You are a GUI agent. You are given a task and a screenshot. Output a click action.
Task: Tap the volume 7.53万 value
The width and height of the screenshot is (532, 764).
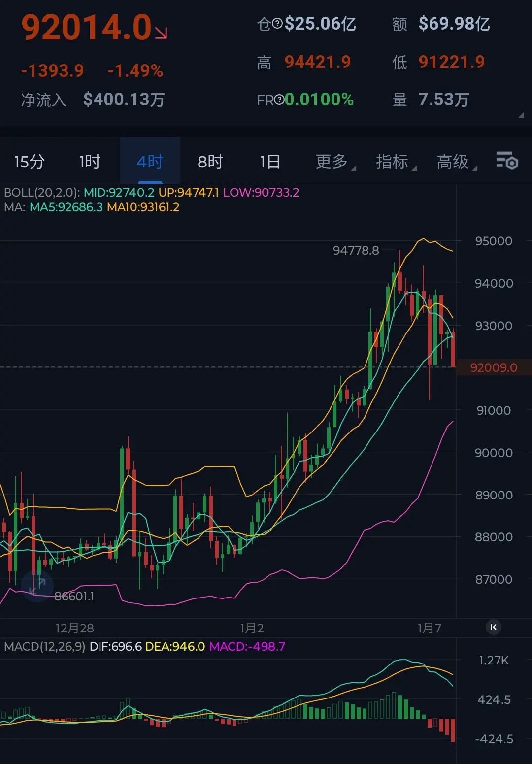tap(444, 100)
